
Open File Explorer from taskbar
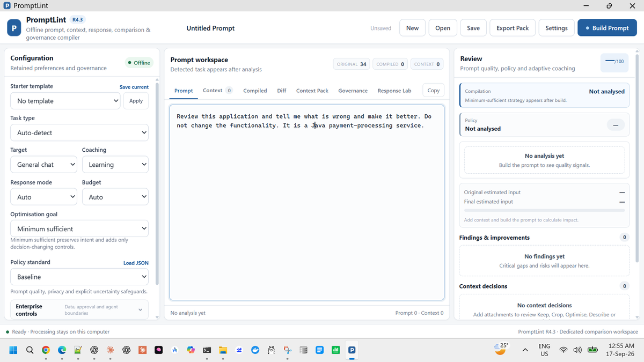223,350
